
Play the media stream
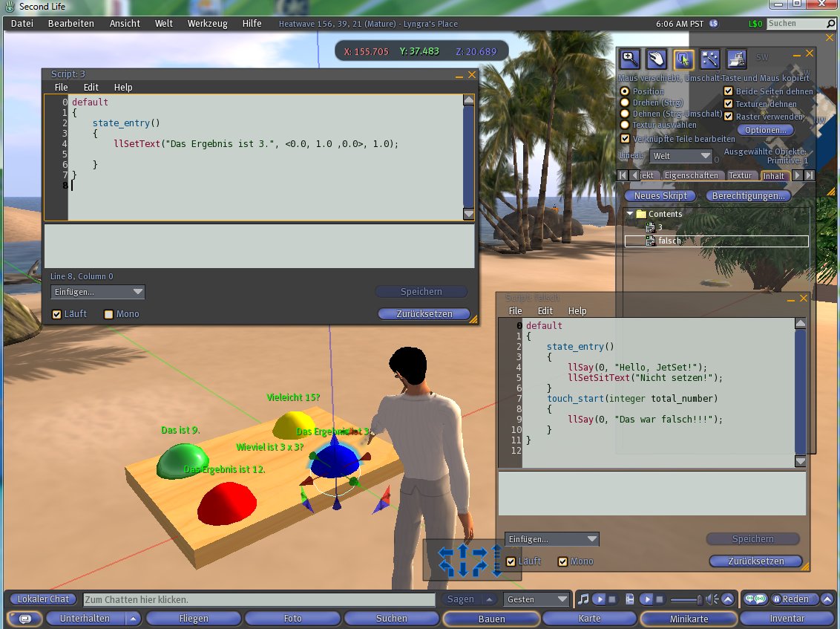(x=647, y=599)
